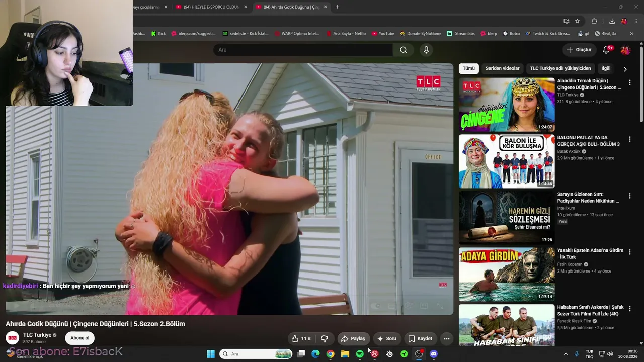Open the Oluştur create menu

[579, 50]
